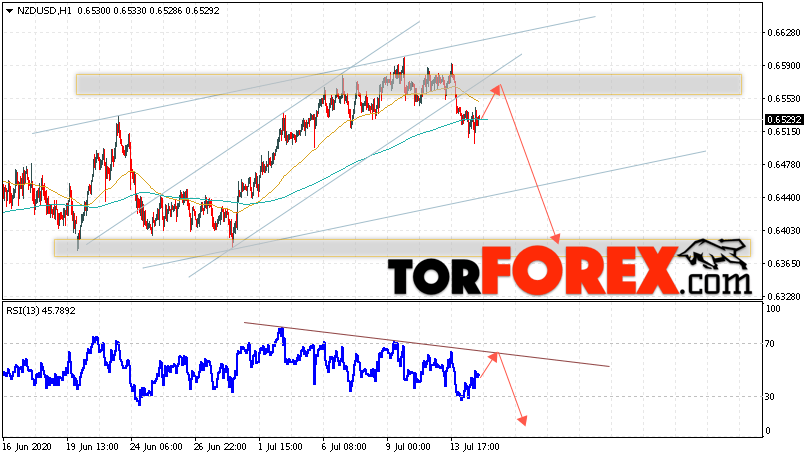
Task: Click price level 0.64400 on the axis
Action: coord(784,198)
